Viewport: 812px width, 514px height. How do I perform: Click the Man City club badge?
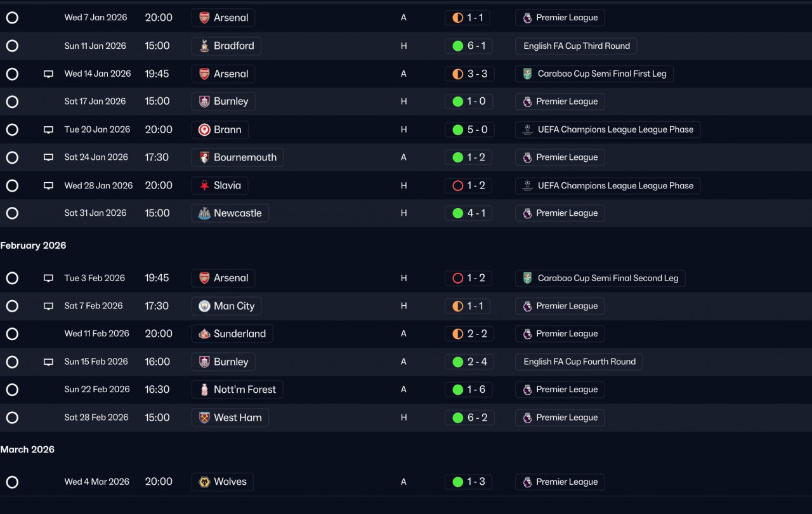(x=204, y=306)
